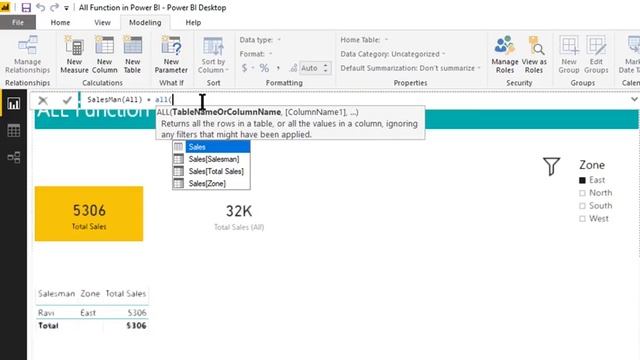Cancel the formula with X button

pyautogui.click(x=43, y=100)
